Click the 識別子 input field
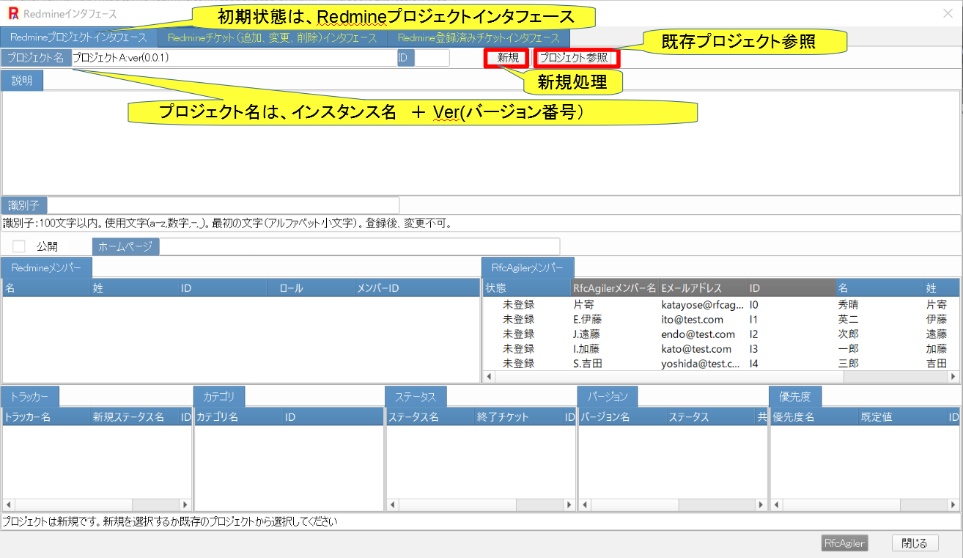This screenshot has height=558, width=963. pyautogui.click(x=223, y=205)
